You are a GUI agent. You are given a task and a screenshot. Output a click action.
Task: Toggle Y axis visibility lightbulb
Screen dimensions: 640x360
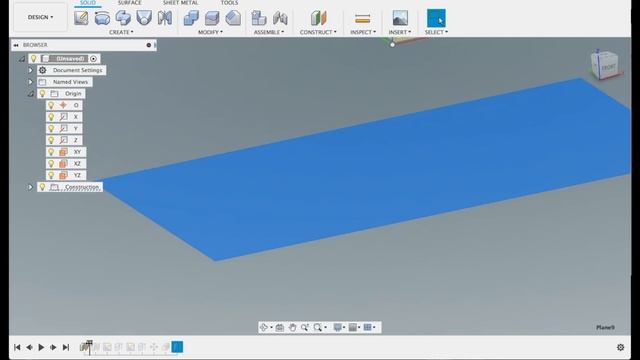tap(51, 129)
